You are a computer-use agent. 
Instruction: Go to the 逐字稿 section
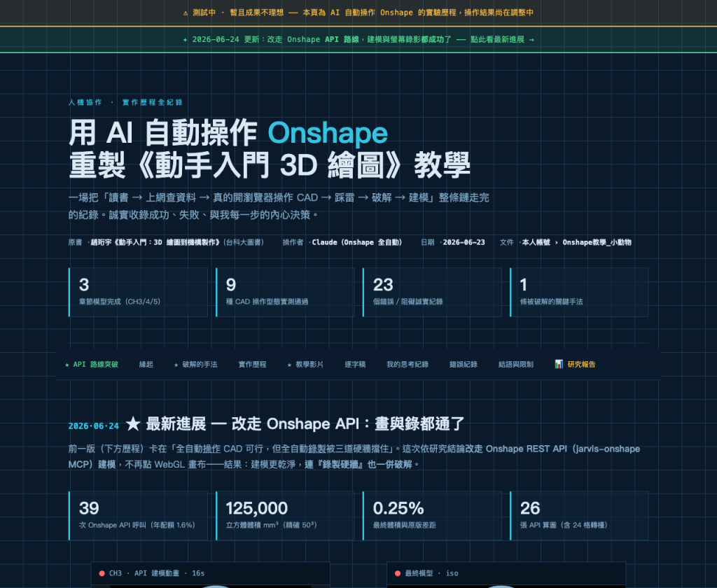pos(355,365)
